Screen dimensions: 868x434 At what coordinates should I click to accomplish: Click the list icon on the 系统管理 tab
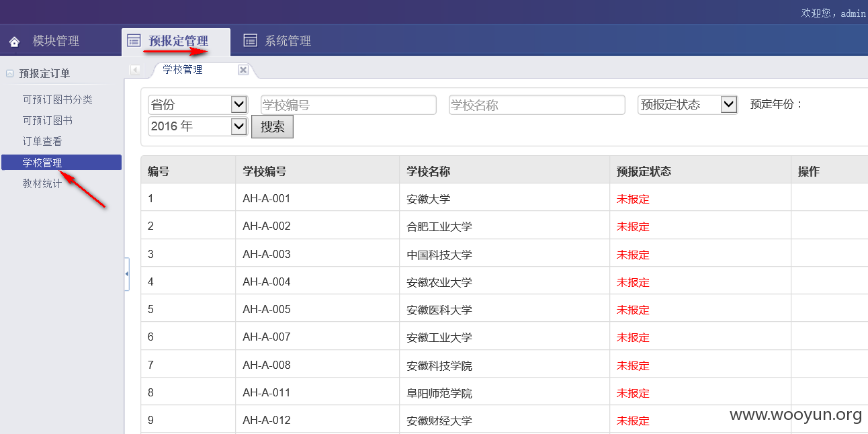(x=250, y=40)
